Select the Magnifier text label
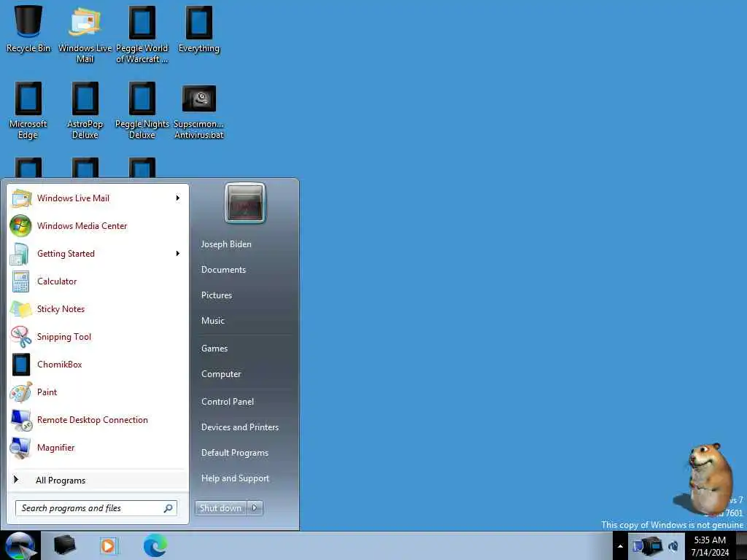 pos(55,448)
